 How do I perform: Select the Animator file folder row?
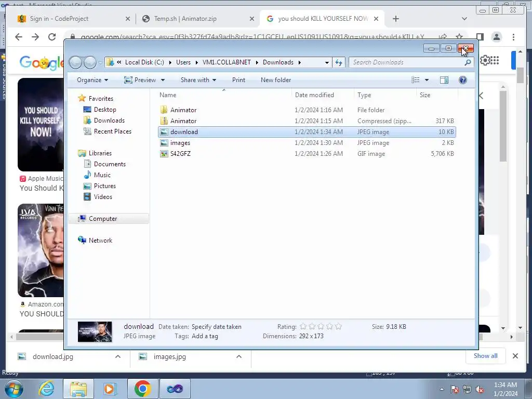[307, 110]
